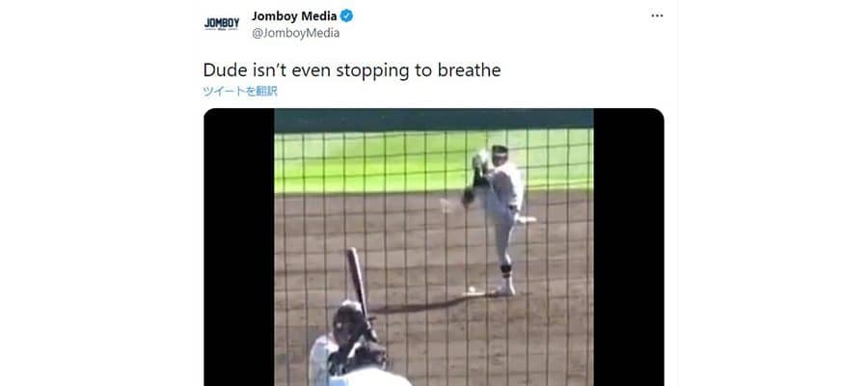Click the video's left black letterbox bar

[239, 247]
